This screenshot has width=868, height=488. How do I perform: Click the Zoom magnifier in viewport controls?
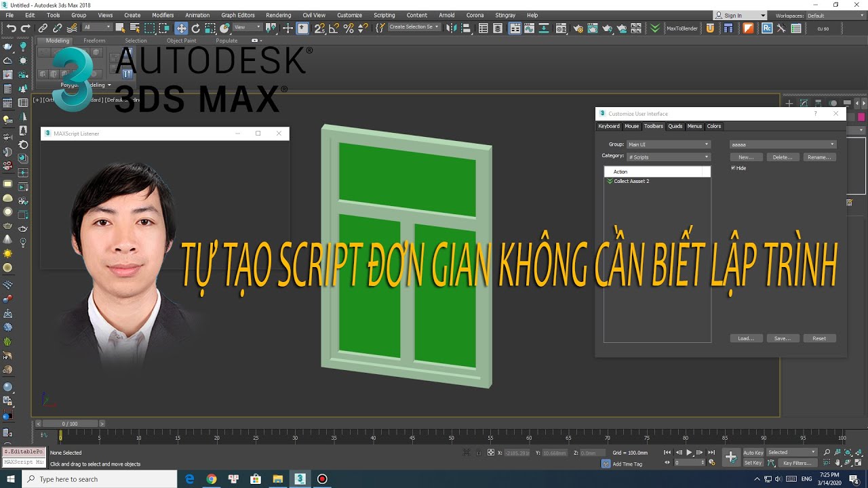pos(827,452)
